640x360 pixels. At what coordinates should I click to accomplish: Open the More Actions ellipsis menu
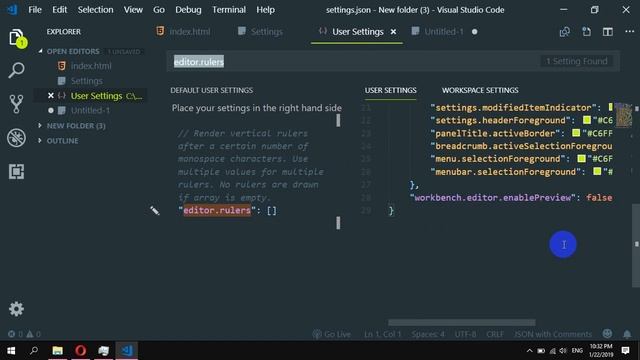(629, 31)
